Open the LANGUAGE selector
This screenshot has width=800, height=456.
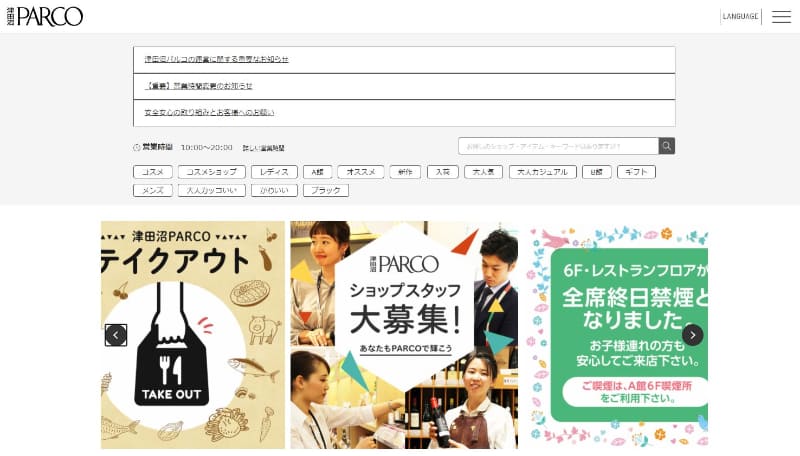pyautogui.click(x=740, y=16)
